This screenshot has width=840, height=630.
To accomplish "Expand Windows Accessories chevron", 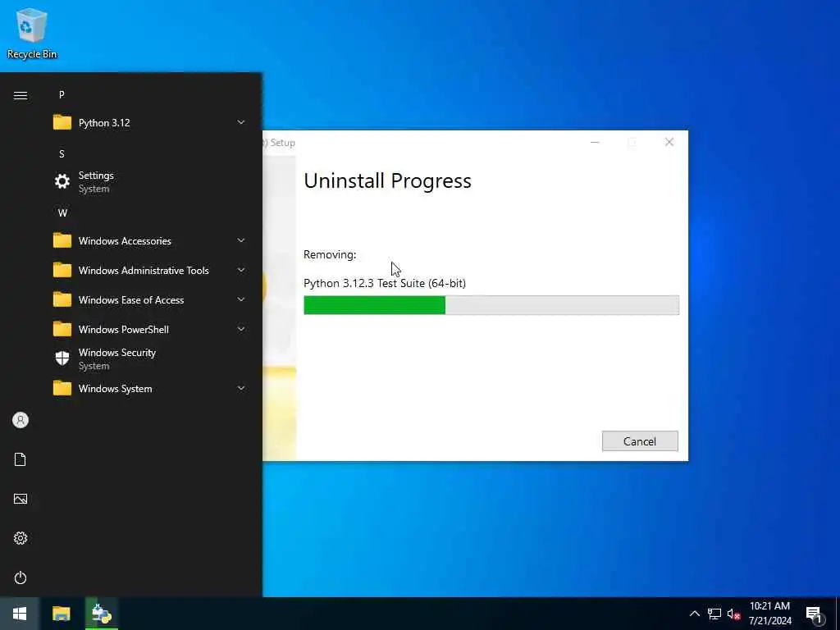I will 241,240.
